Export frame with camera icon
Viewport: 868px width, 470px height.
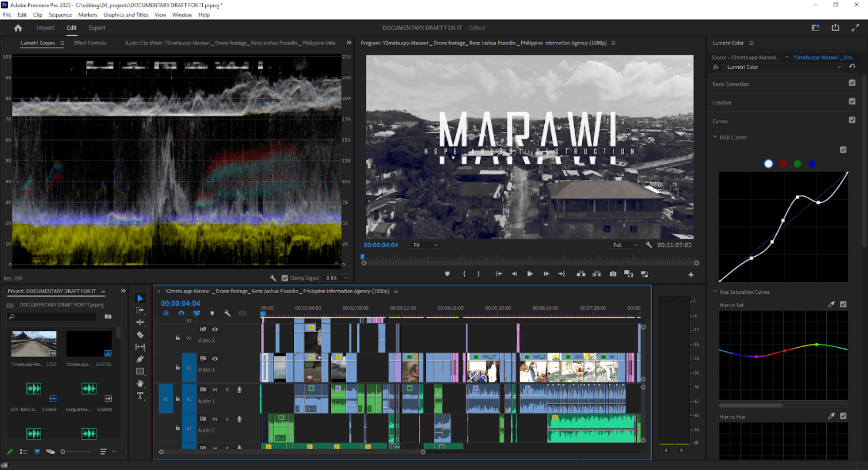coord(613,274)
